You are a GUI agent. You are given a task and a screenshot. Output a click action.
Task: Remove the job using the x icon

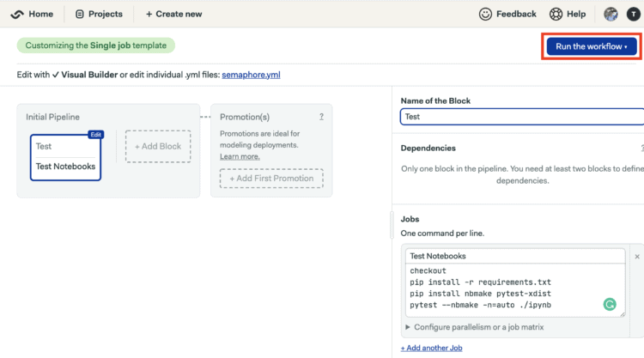click(637, 257)
